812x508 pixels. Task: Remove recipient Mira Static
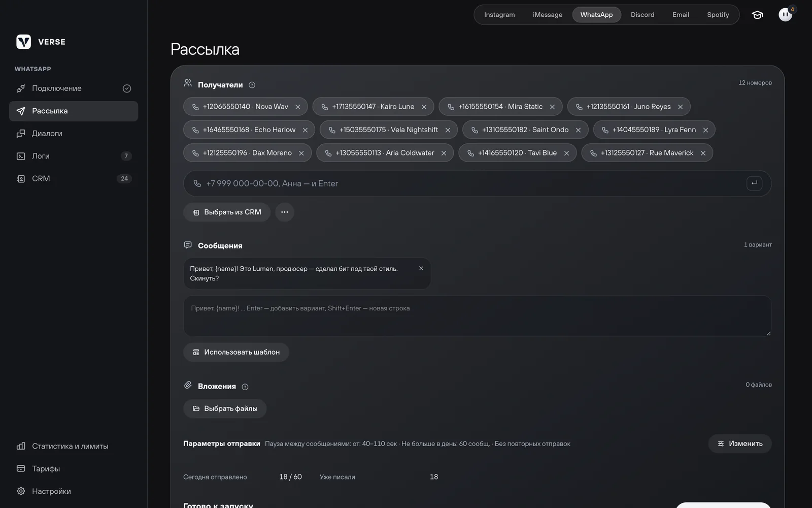point(552,107)
